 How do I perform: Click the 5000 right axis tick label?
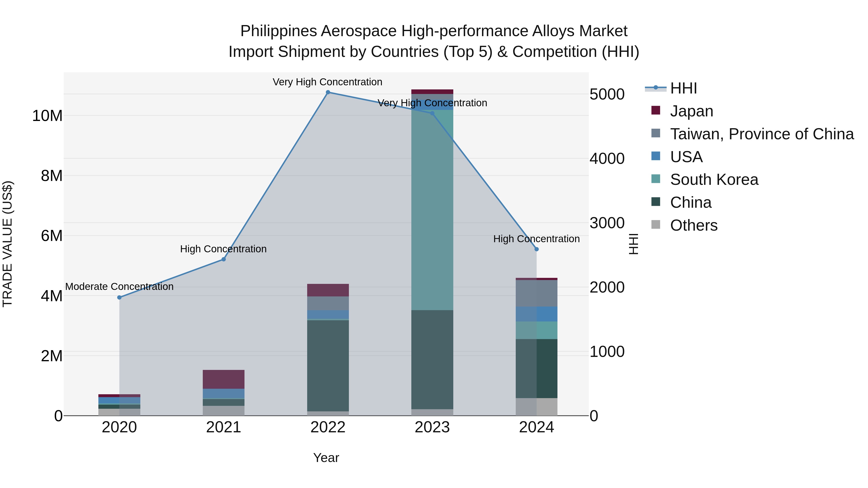tap(607, 94)
